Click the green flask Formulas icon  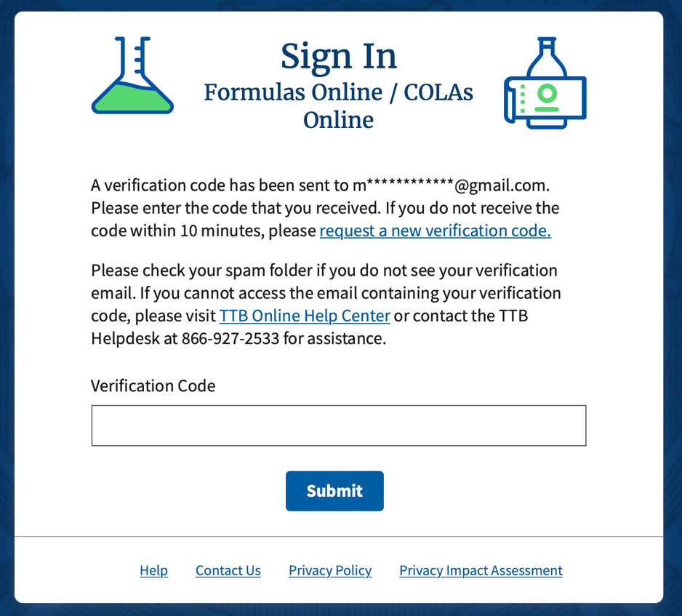click(x=132, y=77)
